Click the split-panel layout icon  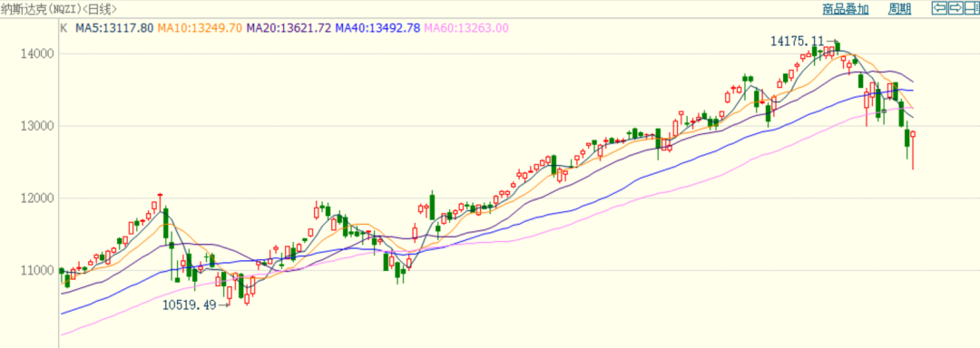[972, 8]
